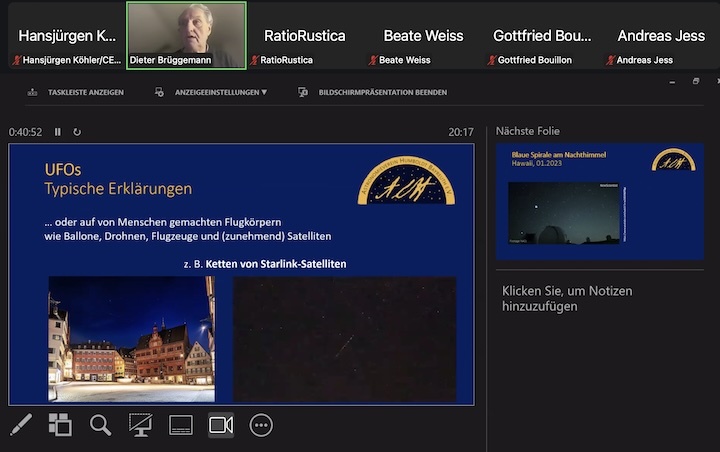
Task: Toggle the camera icon in presenter toolbar
Action: [221, 425]
